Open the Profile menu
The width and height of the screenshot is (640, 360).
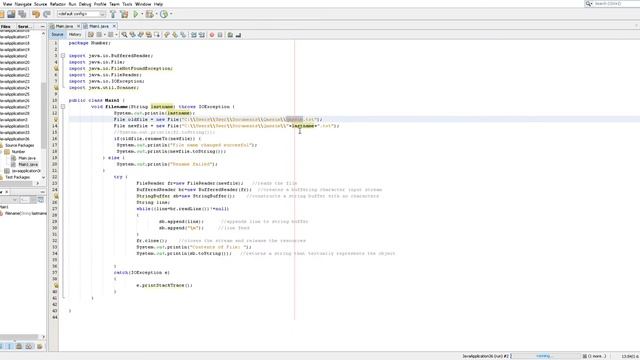pyautogui.click(x=100, y=4)
